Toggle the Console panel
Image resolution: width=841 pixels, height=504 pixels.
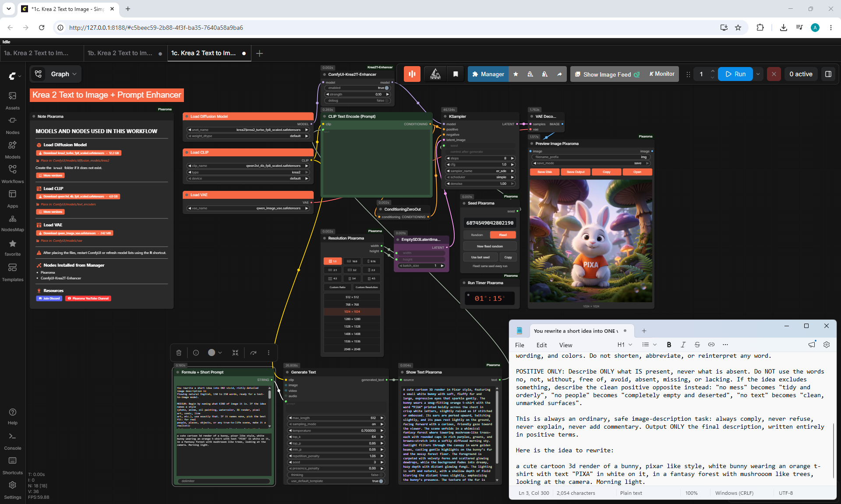13,441
